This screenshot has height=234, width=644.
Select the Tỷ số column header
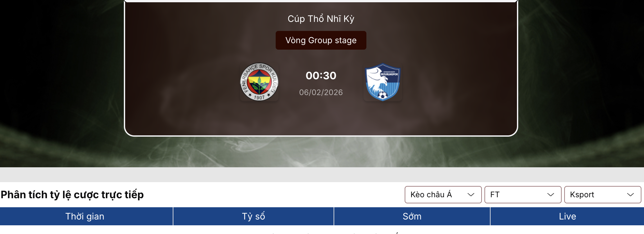click(x=253, y=216)
